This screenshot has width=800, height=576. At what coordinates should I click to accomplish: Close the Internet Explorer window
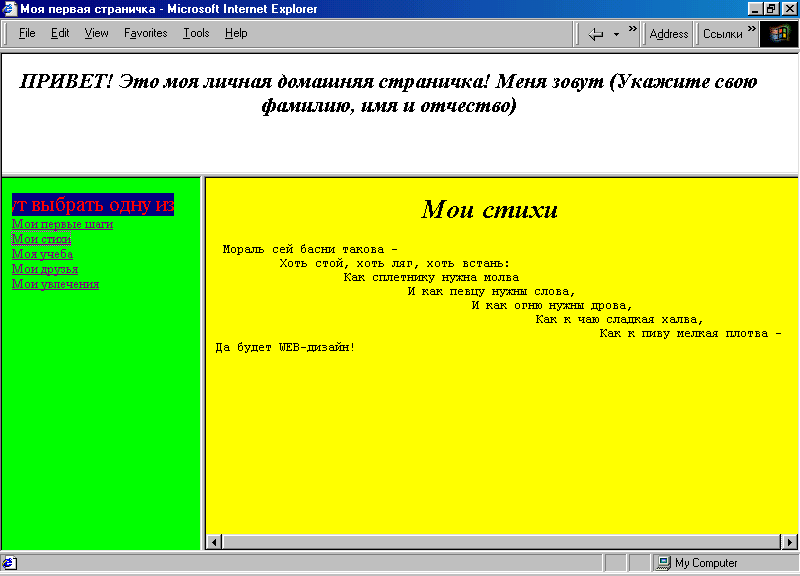pyautogui.click(x=789, y=9)
